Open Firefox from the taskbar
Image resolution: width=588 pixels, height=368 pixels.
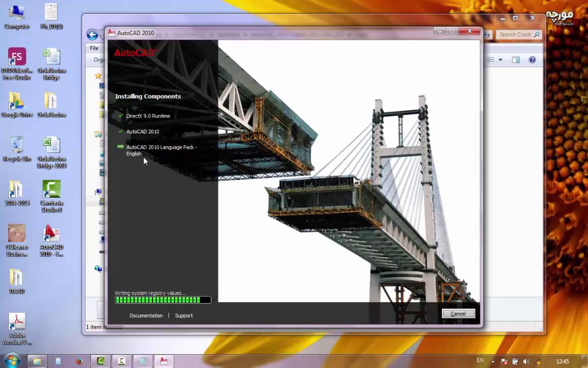(x=79, y=361)
